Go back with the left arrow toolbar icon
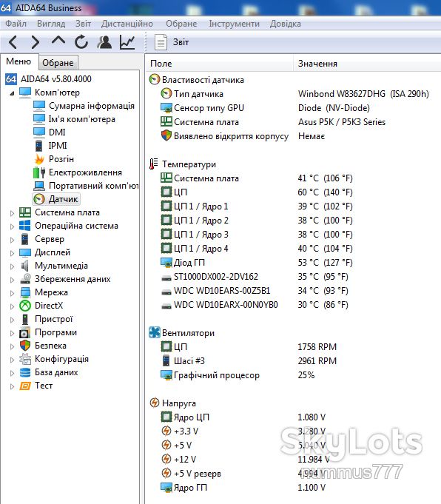Screen dimensions: 441x504 (x=13, y=42)
